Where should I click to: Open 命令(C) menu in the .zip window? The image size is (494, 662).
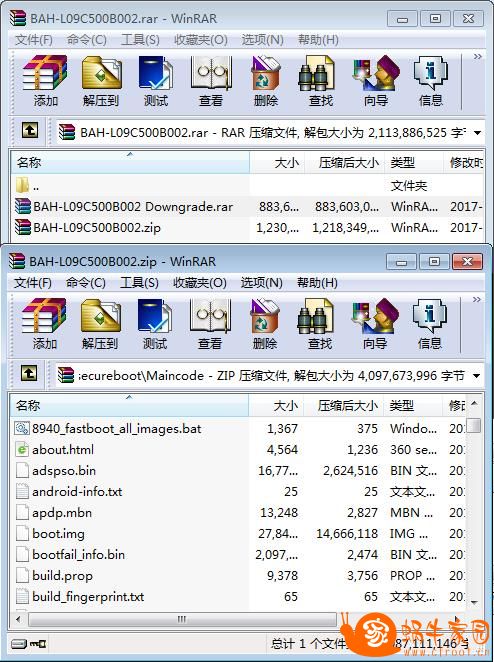point(86,283)
